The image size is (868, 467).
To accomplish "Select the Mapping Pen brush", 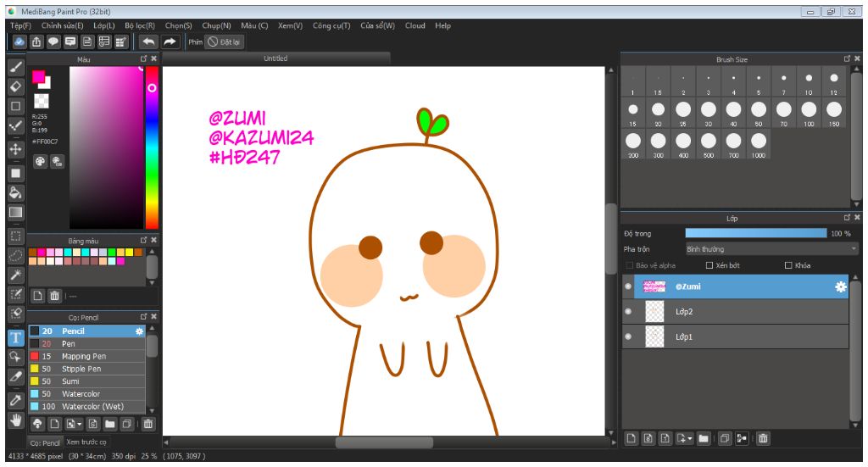I will click(87, 356).
